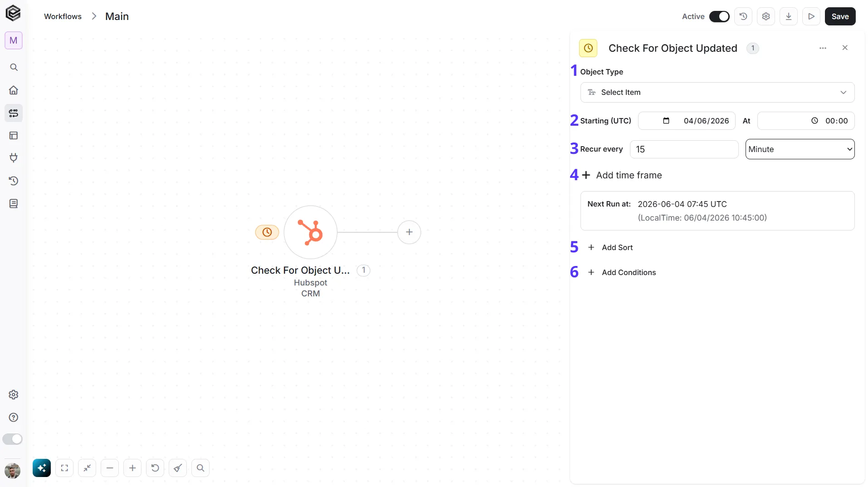Click Add time frame

pos(622,175)
